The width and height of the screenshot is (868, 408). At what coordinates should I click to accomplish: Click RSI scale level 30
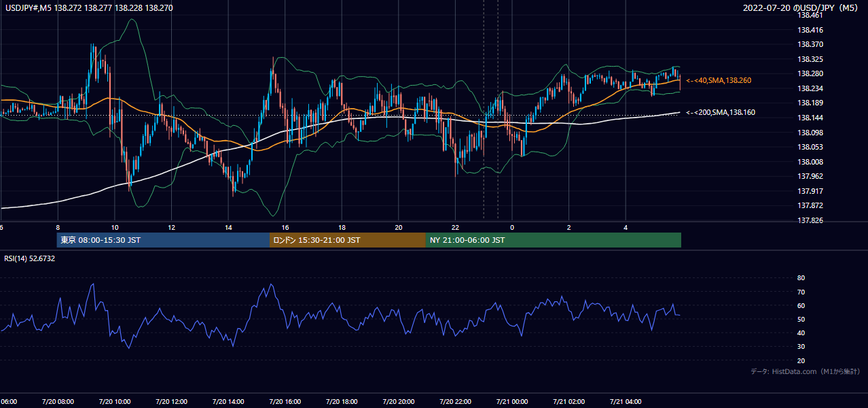[801, 347]
